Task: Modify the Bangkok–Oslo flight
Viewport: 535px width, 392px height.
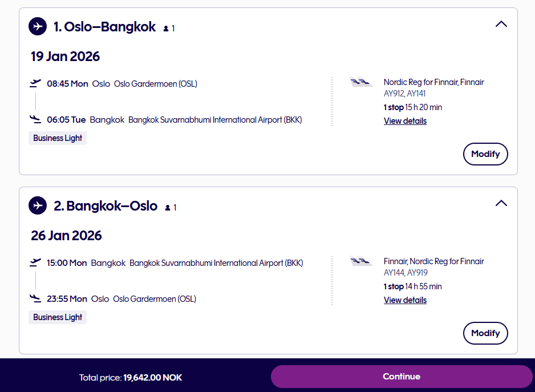Action: pos(485,333)
